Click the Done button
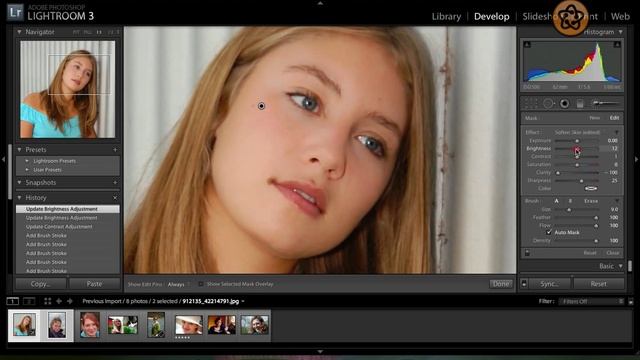The width and height of the screenshot is (640, 360). [x=501, y=284]
